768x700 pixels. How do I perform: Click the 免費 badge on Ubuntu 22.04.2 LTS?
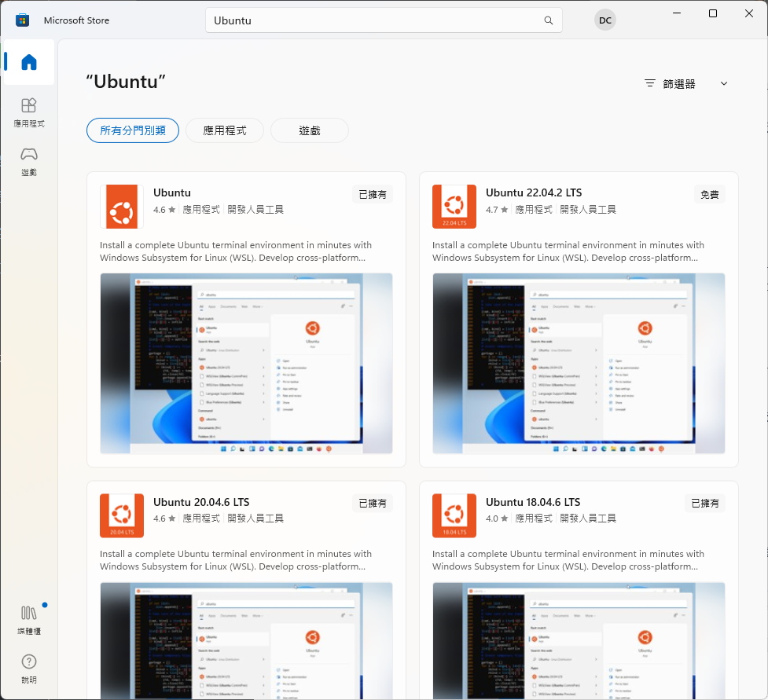click(710, 194)
